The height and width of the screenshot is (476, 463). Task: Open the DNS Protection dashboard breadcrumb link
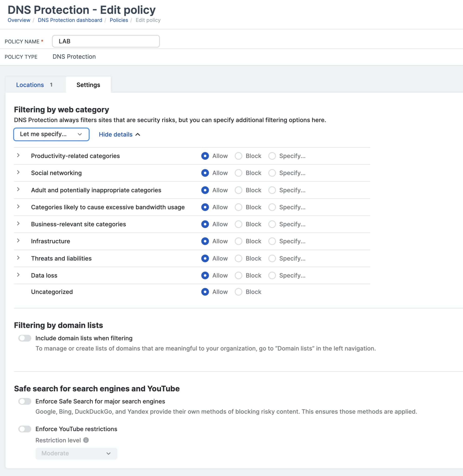[70, 20]
